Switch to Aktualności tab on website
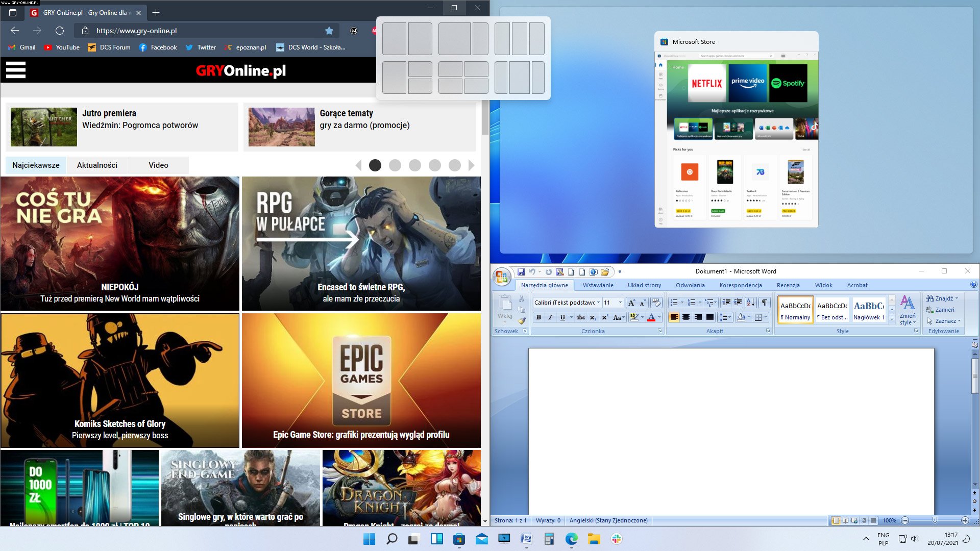 tap(97, 165)
